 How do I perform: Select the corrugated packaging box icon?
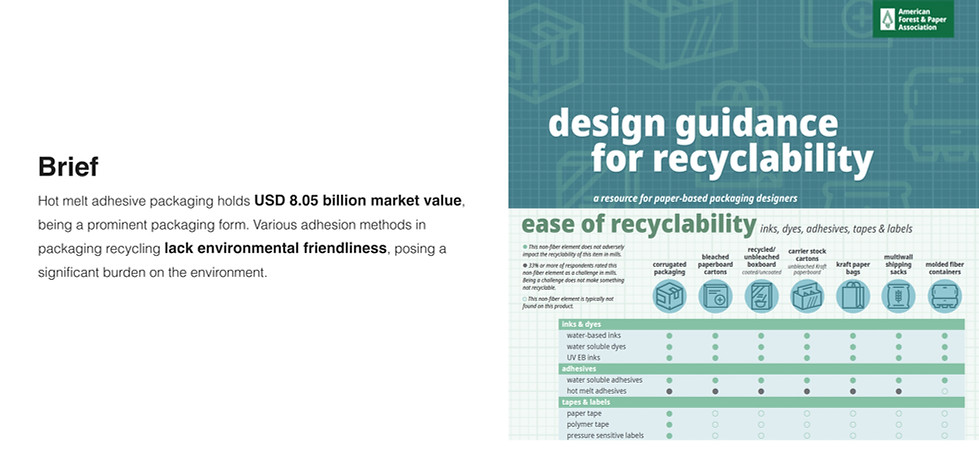pyautogui.click(x=669, y=296)
